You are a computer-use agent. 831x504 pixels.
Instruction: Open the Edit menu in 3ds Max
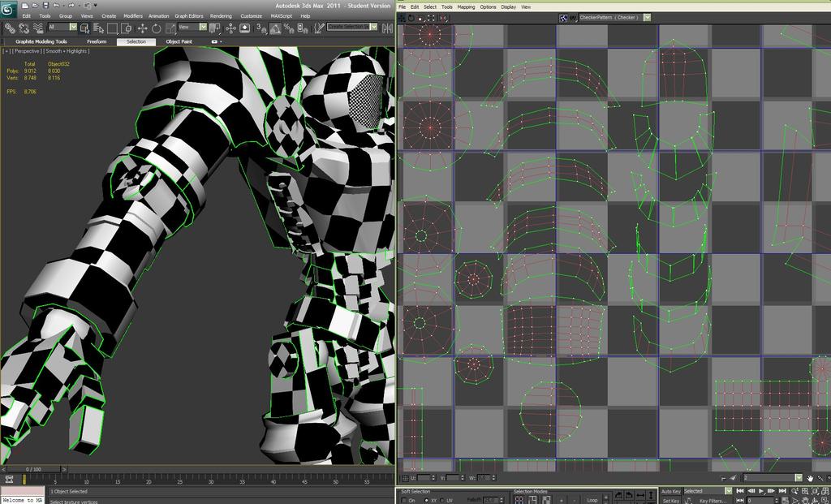tap(27, 16)
